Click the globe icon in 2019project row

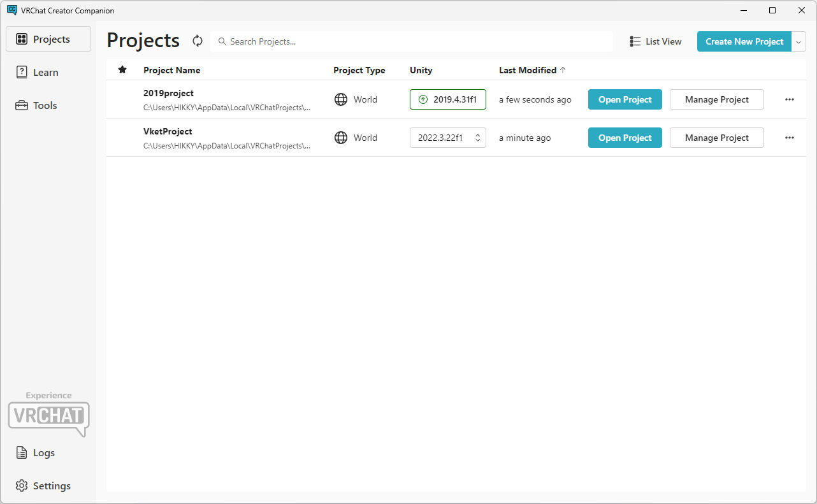[341, 99]
